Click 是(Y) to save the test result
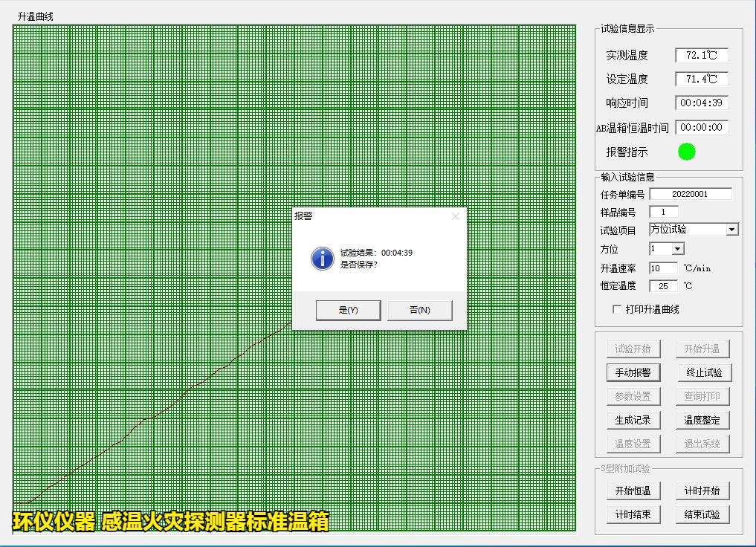The image size is (756, 547). pos(348,310)
